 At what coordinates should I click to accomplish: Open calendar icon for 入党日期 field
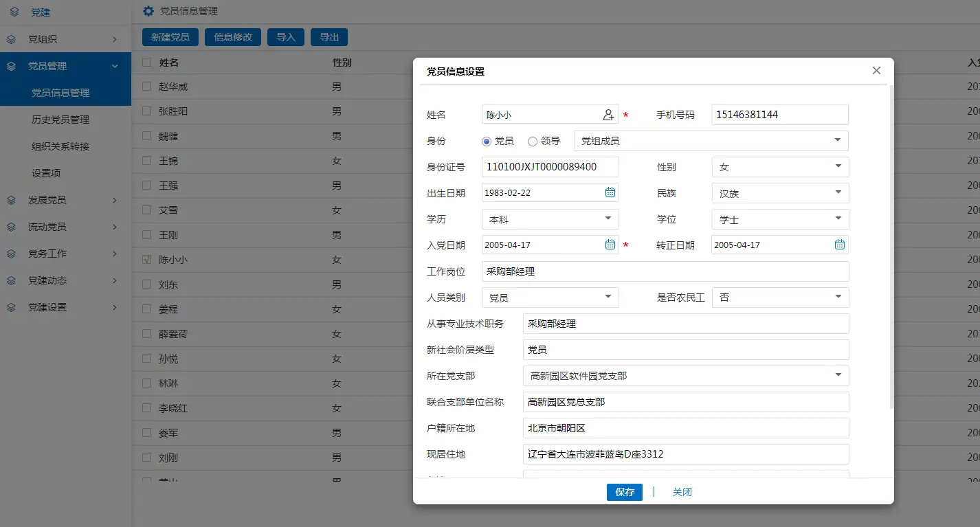point(610,245)
